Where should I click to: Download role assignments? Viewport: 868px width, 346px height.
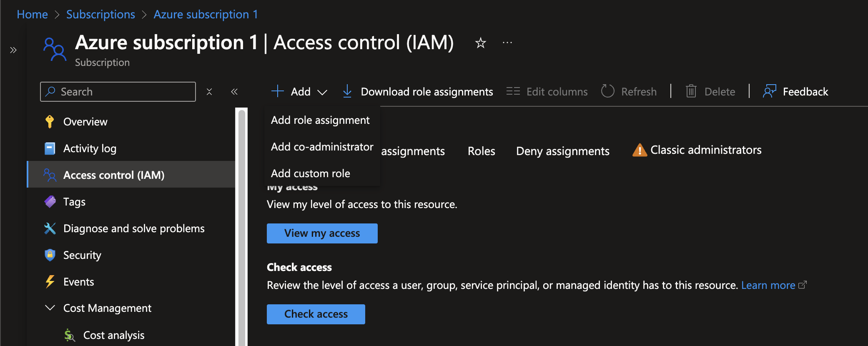point(427,92)
